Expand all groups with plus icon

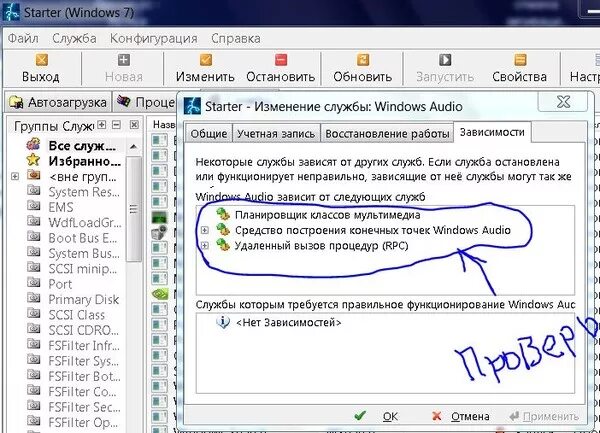click(x=102, y=125)
